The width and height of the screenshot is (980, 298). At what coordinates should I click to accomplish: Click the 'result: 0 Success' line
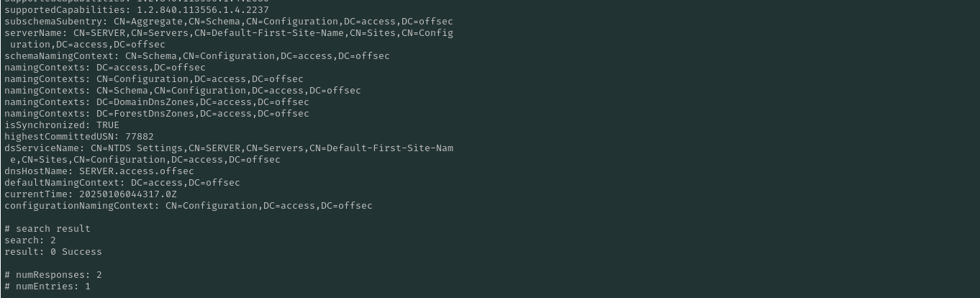click(x=53, y=252)
